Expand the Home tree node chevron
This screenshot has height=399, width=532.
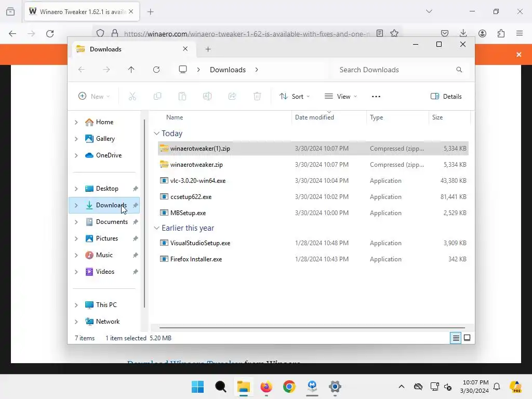pos(76,122)
